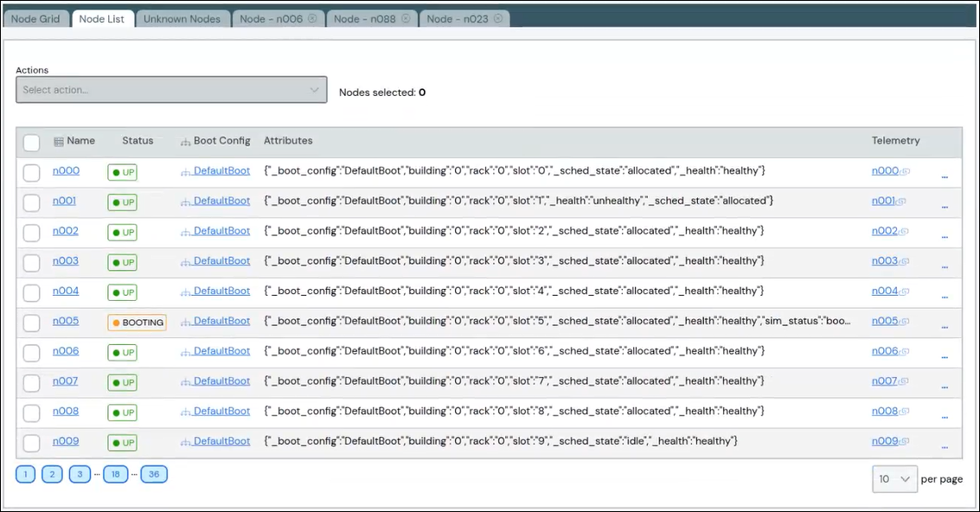
Task: Click the Name column table icon
Action: point(58,141)
